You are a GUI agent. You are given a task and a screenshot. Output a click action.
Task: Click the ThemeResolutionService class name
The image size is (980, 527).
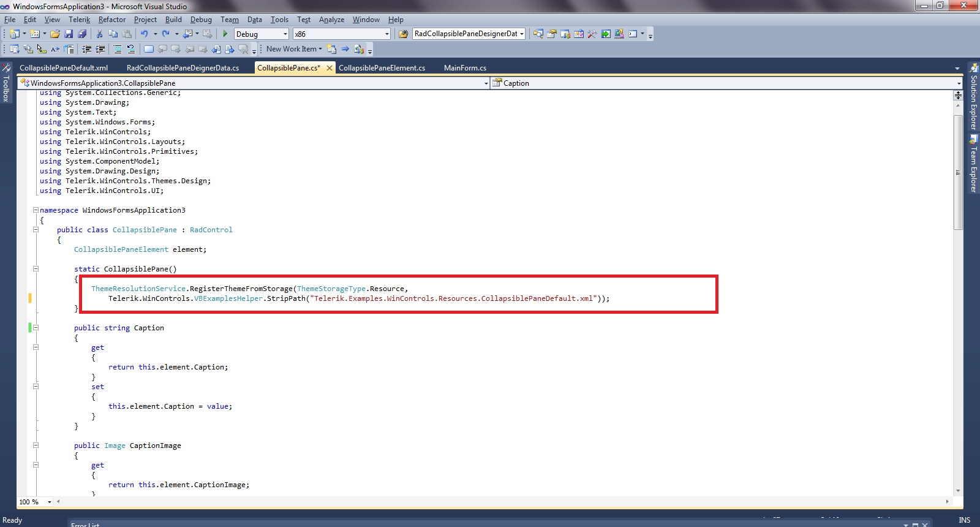coord(138,289)
